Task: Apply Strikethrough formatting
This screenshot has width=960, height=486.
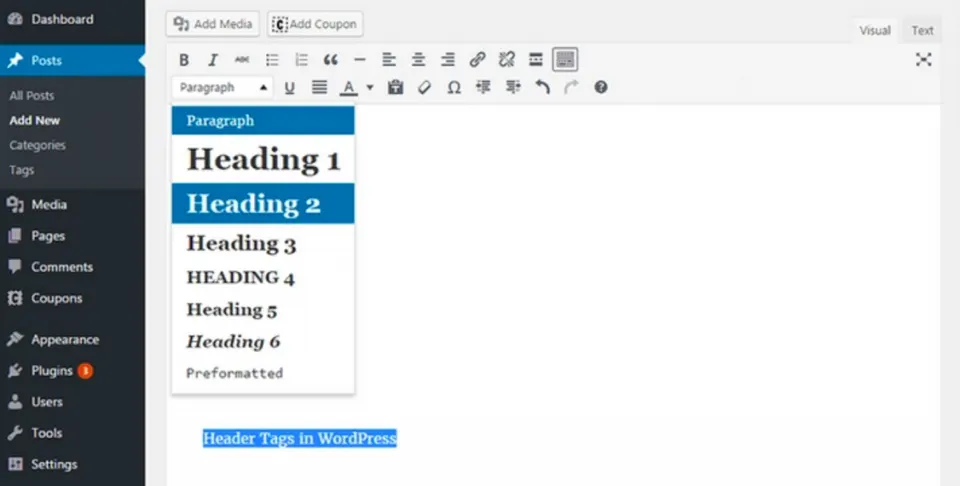Action: (x=242, y=60)
